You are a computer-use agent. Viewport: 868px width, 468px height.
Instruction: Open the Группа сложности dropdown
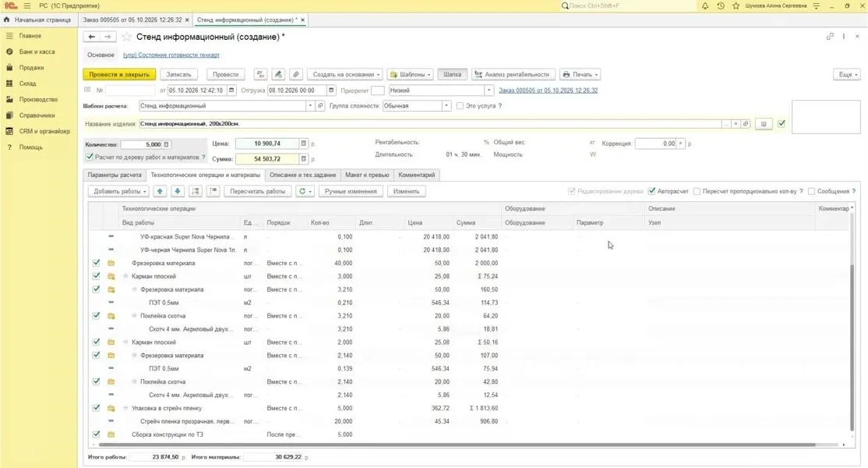pos(446,106)
